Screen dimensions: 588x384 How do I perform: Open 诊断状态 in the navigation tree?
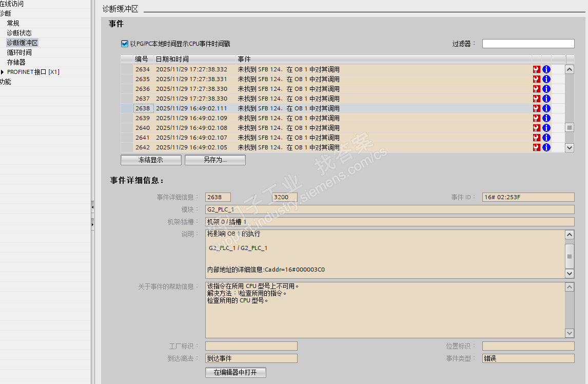(19, 33)
